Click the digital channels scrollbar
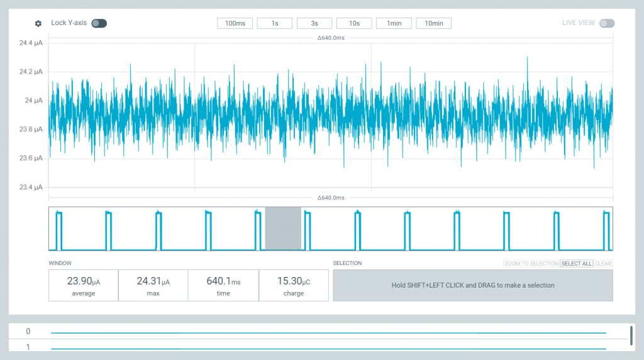The height and width of the screenshot is (360, 644). [x=631, y=335]
